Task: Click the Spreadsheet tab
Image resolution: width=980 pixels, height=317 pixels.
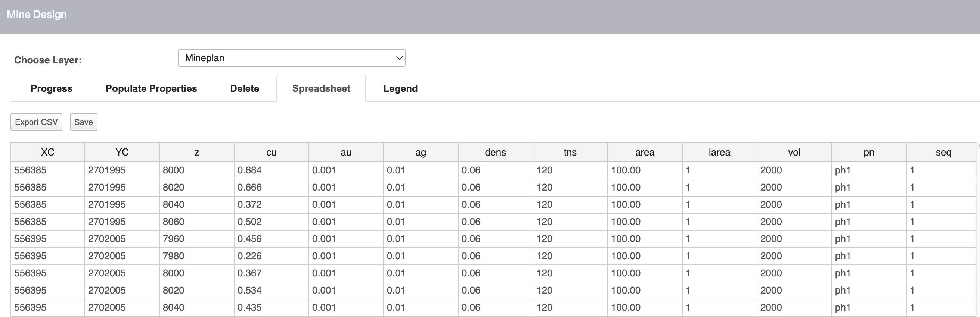Action: [x=321, y=88]
